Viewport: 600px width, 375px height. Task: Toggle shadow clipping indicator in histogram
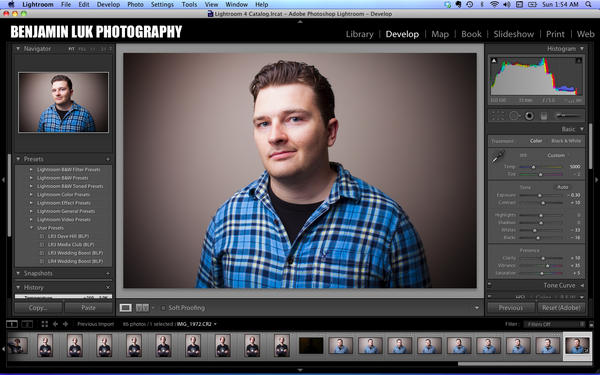(494, 60)
